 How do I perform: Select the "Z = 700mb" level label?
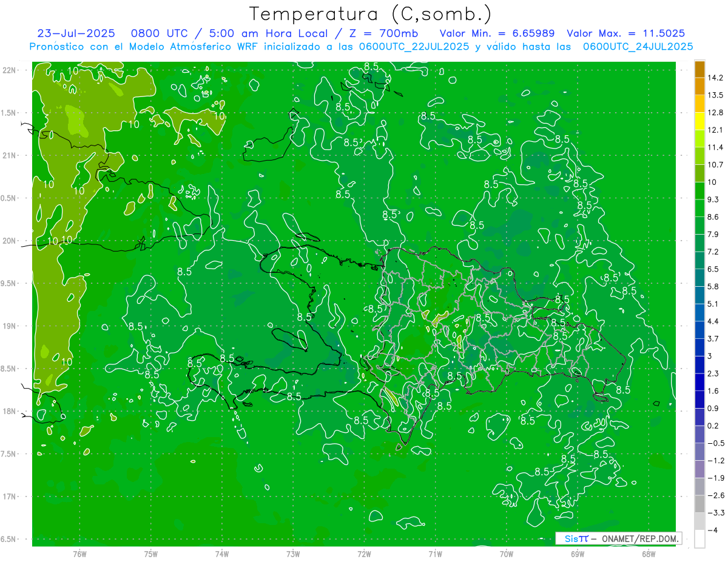click(x=382, y=33)
